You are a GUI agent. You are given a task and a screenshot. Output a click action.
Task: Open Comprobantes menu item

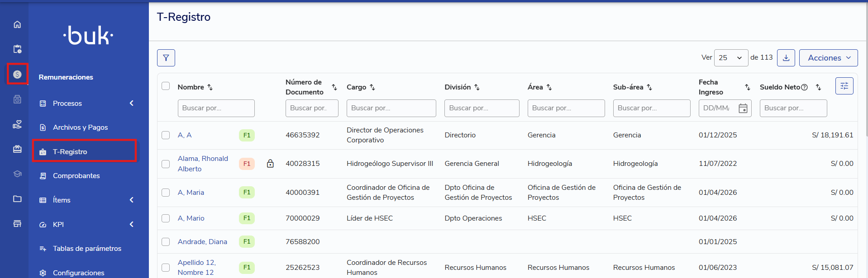(76, 176)
